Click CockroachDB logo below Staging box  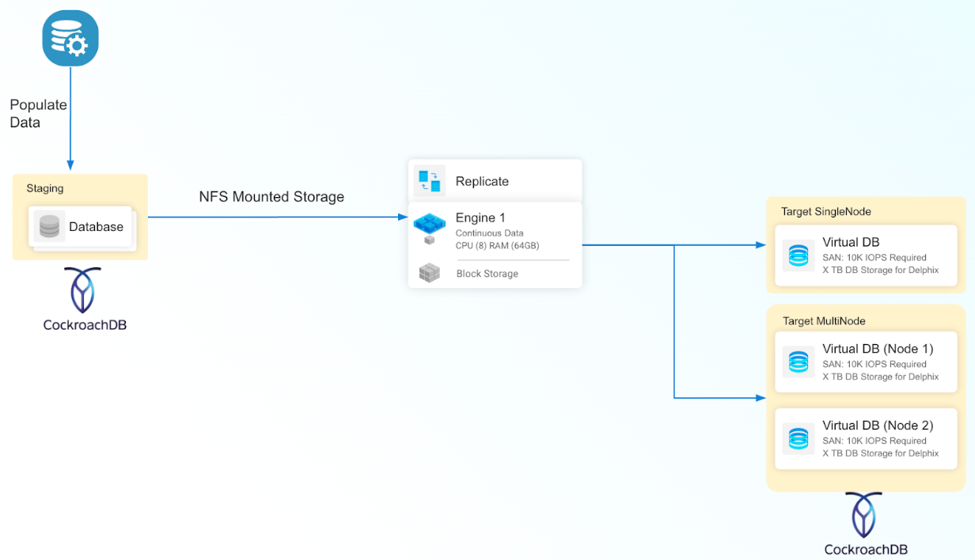click(85, 290)
